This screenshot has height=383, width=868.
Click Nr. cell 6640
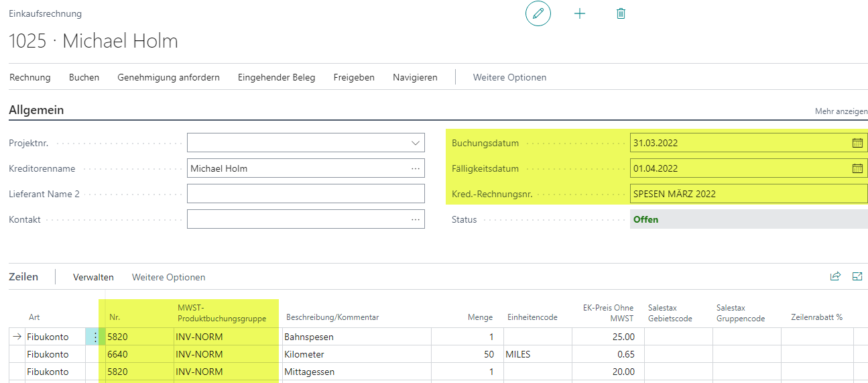click(139, 354)
